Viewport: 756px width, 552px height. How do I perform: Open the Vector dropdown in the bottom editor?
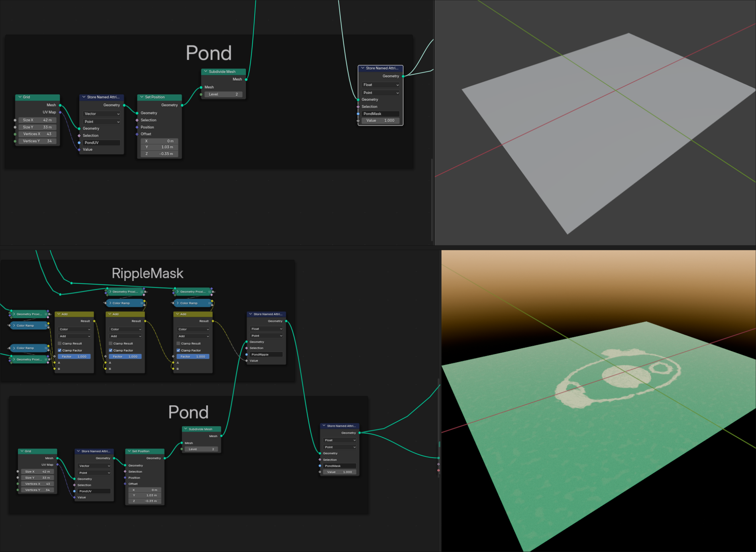(94, 466)
